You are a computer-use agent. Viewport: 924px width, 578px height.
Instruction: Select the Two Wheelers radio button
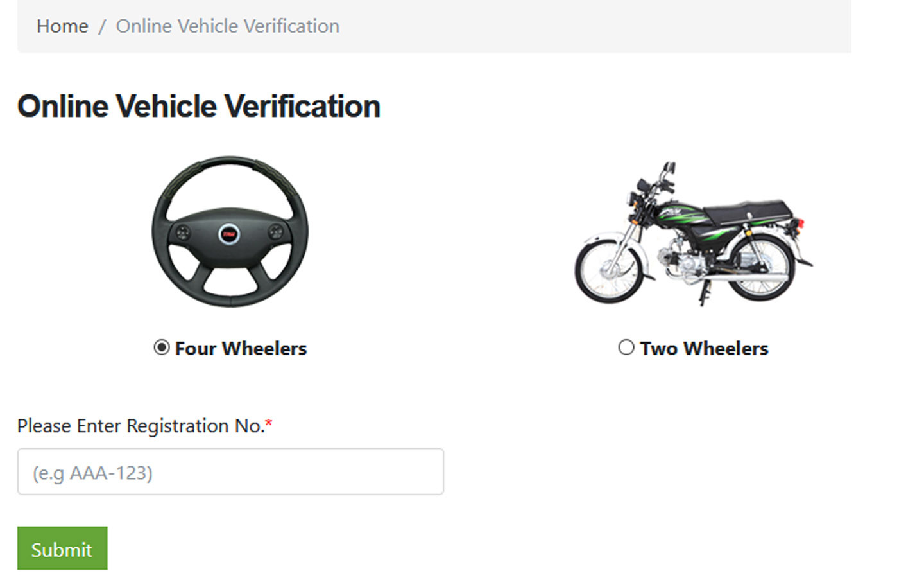626,347
